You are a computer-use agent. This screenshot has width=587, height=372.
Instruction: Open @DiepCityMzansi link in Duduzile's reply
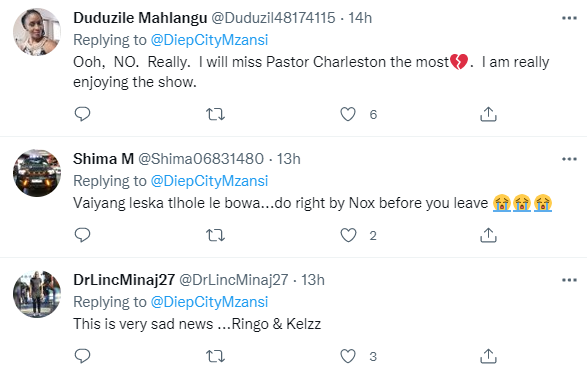click(209, 40)
